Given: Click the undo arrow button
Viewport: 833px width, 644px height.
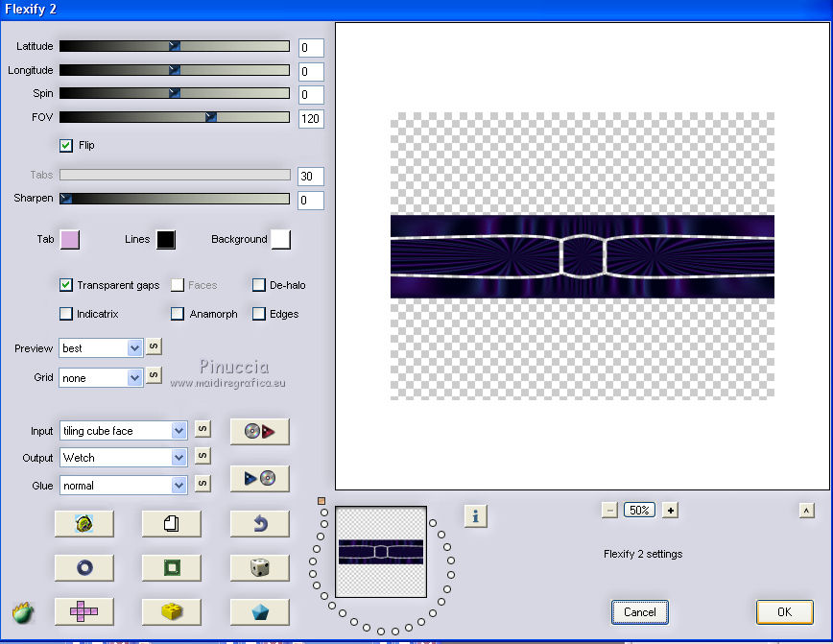Looking at the screenshot, I should pyautogui.click(x=260, y=524).
